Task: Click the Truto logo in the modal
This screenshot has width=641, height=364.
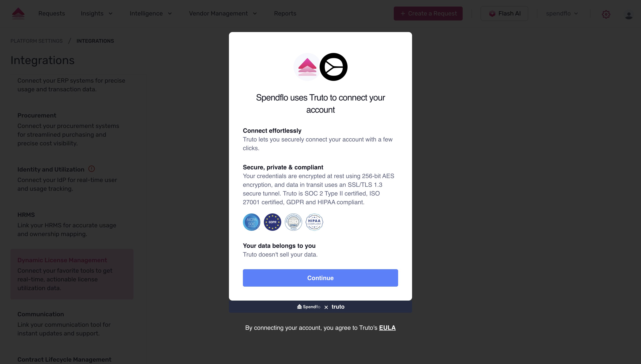Action: coord(334,67)
